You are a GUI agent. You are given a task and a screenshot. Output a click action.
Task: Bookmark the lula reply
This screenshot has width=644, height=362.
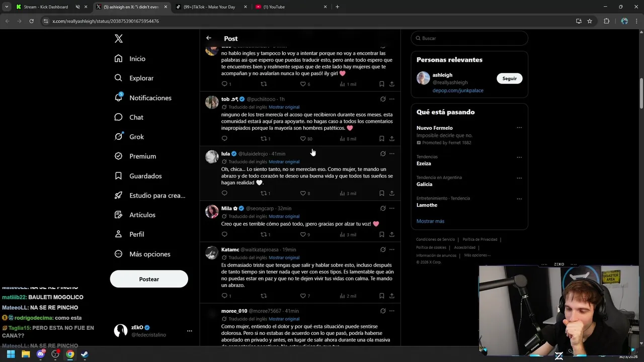point(382,193)
